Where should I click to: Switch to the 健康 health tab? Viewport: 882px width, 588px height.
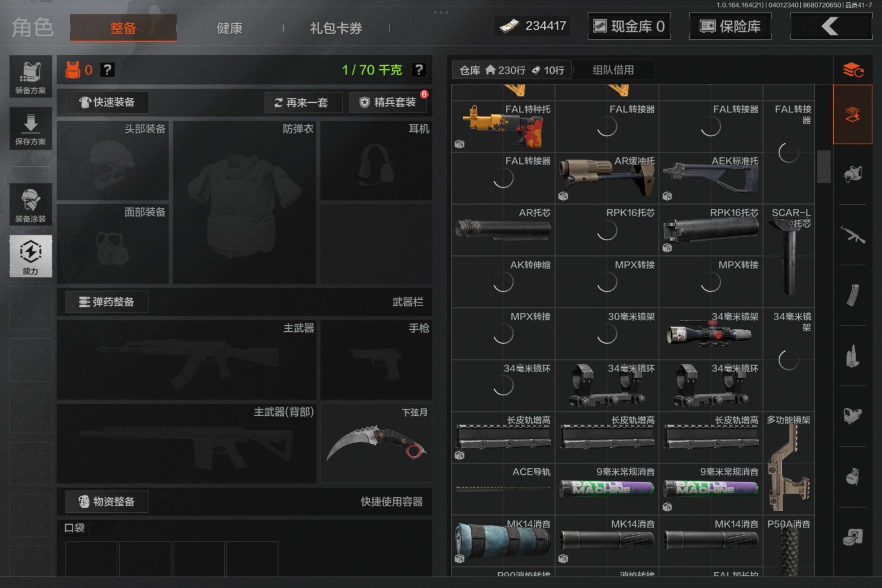coord(230,28)
